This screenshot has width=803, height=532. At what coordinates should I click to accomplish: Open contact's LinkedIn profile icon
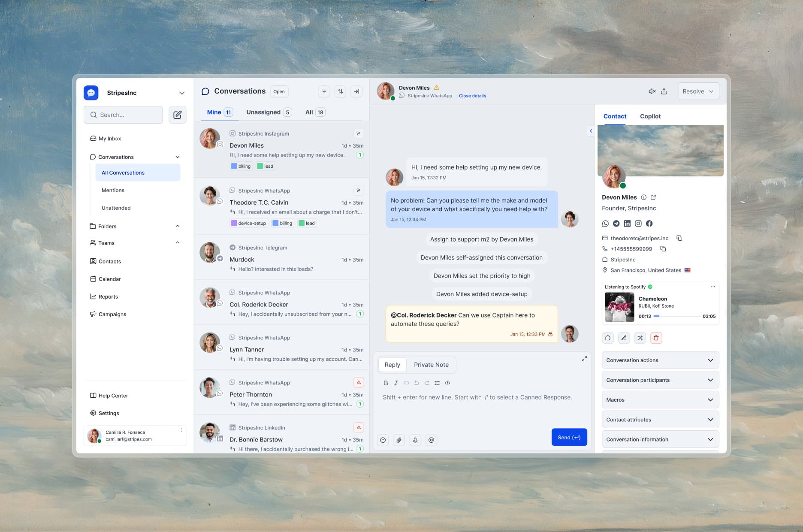pos(627,224)
